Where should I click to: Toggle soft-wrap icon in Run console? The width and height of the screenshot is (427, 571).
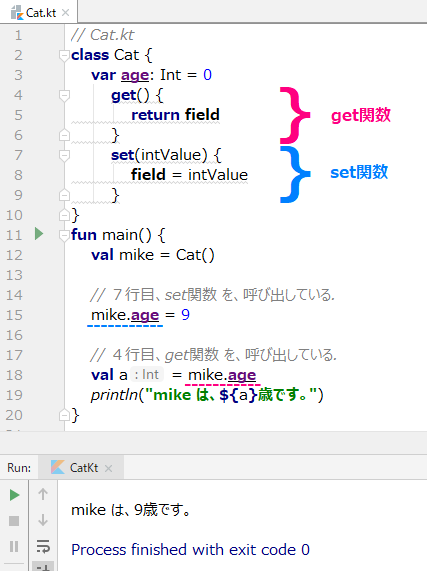pos(43,547)
